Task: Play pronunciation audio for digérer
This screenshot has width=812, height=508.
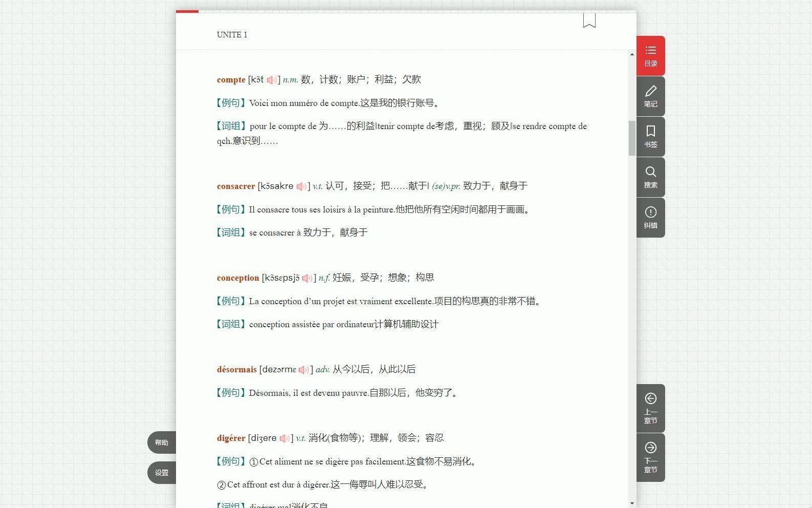Action: click(284, 438)
